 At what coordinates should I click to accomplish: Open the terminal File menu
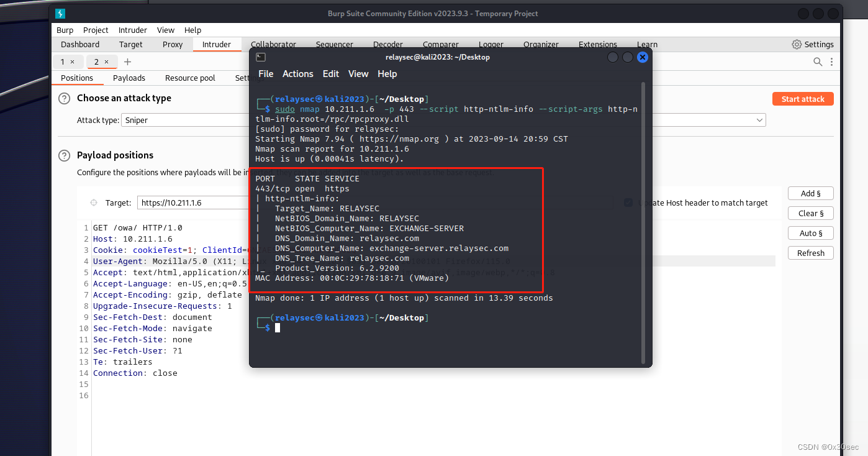(x=266, y=74)
